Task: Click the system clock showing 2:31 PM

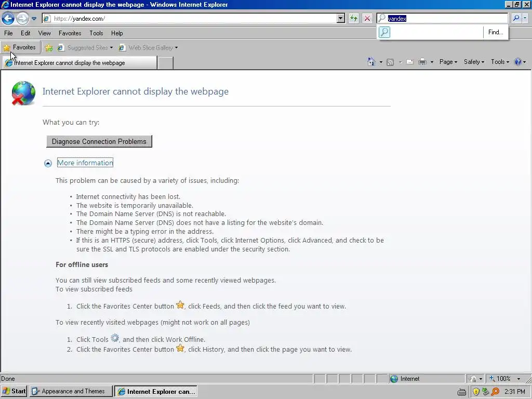Action: pos(514,392)
